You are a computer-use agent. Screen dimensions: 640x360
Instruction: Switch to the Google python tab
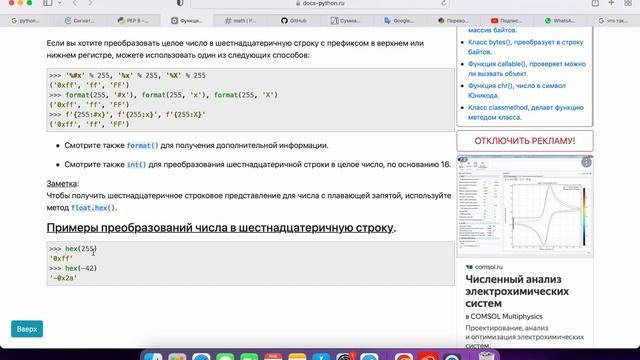click(25, 20)
